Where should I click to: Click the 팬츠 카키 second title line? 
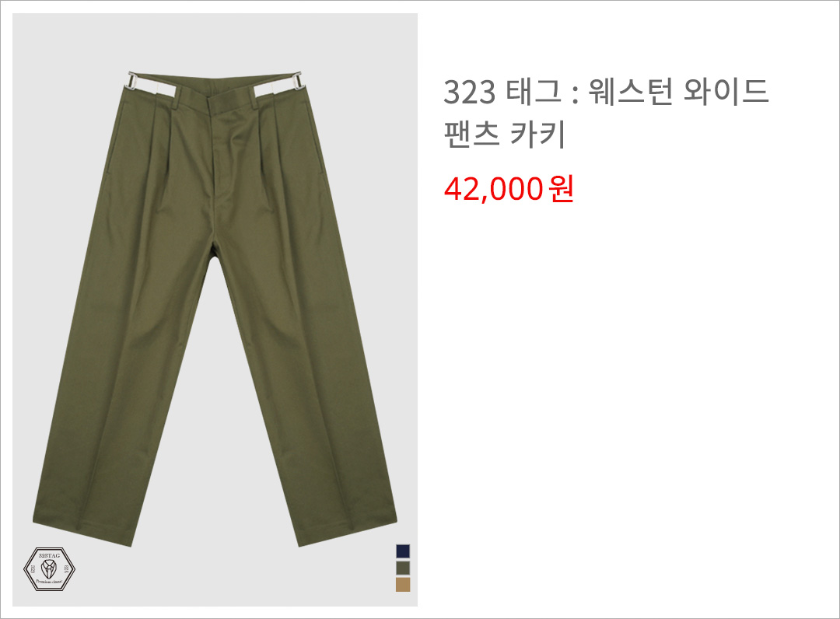(504, 135)
